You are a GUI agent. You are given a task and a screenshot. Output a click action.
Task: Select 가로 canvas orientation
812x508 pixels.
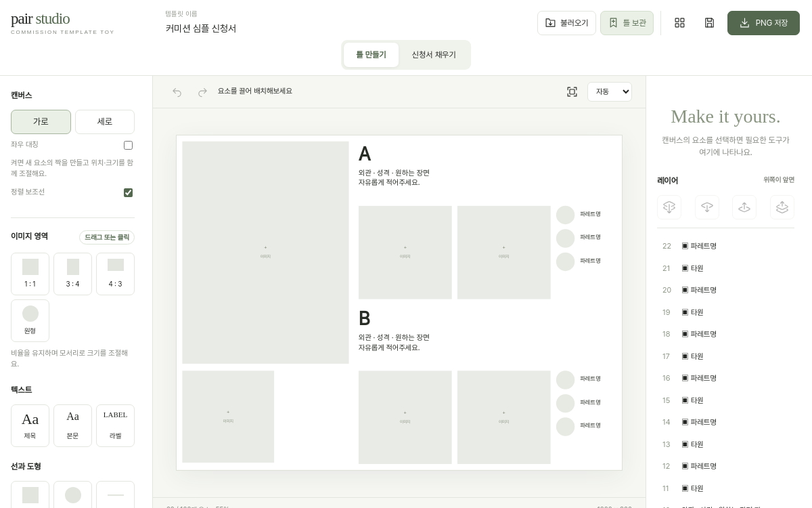[x=41, y=122]
